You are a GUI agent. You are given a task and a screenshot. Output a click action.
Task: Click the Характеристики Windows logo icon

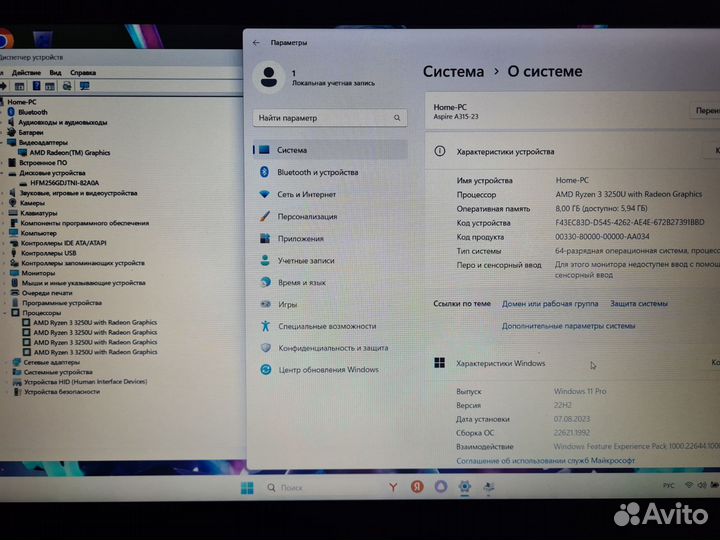439,363
